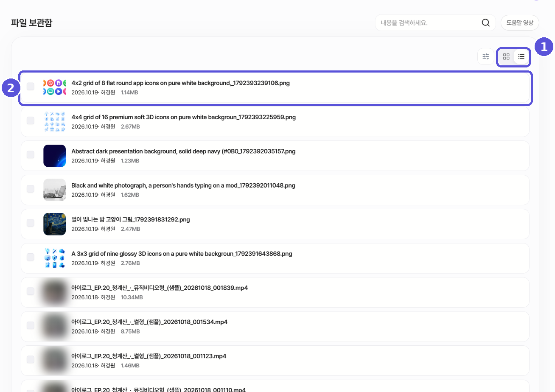
Task: Check the 4x2 grid of 8 flat round icons file
Action: (31, 87)
